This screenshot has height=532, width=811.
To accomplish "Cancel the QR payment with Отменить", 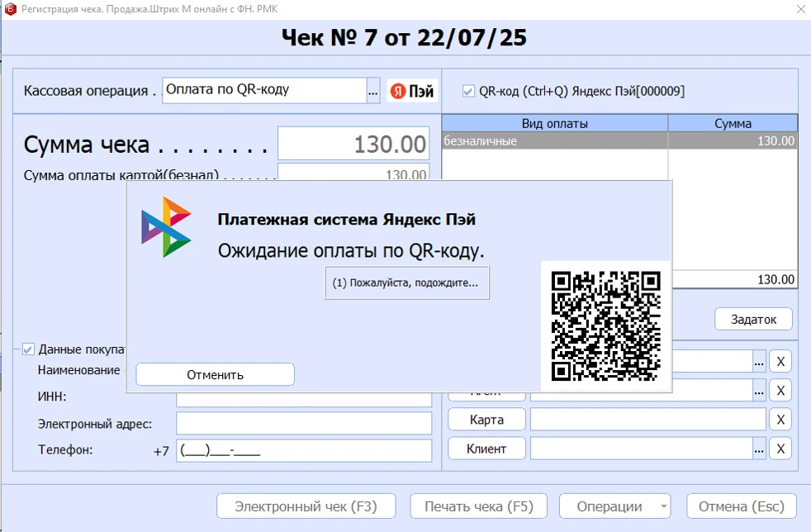I will pos(216,374).
